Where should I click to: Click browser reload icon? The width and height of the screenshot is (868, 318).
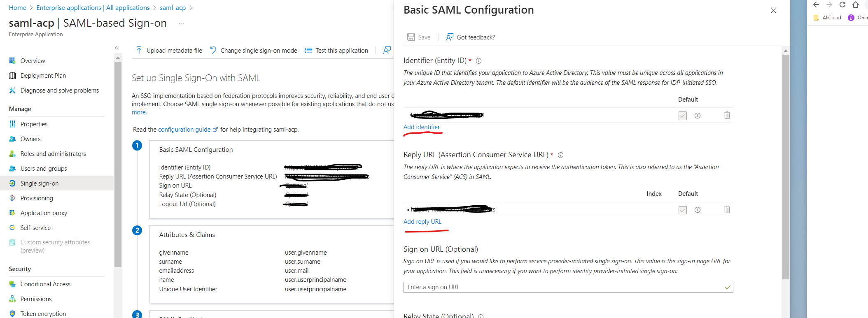tap(842, 5)
